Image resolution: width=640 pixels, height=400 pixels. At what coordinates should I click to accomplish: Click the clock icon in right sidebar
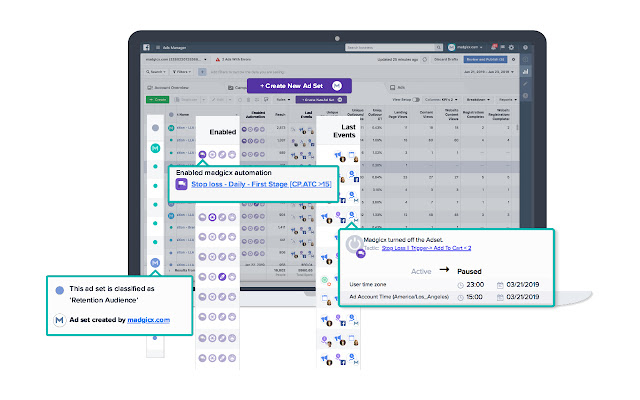tap(525, 96)
